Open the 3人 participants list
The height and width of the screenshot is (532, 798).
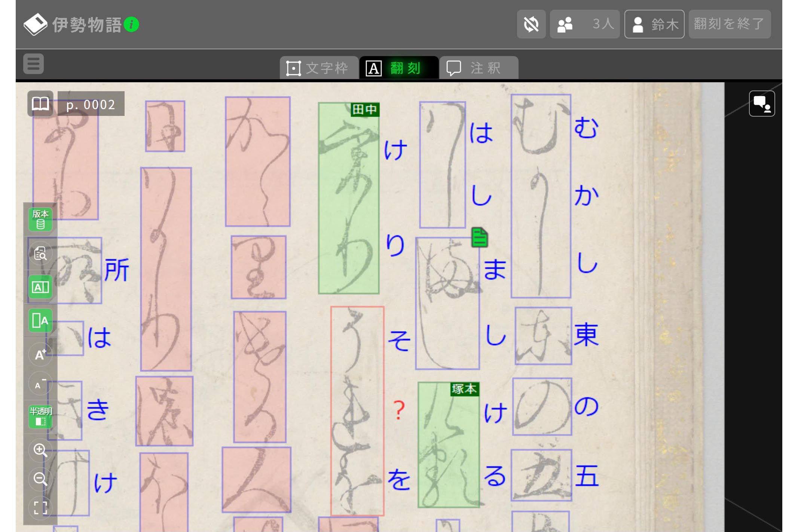pyautogui.click(x=584, y=25)
